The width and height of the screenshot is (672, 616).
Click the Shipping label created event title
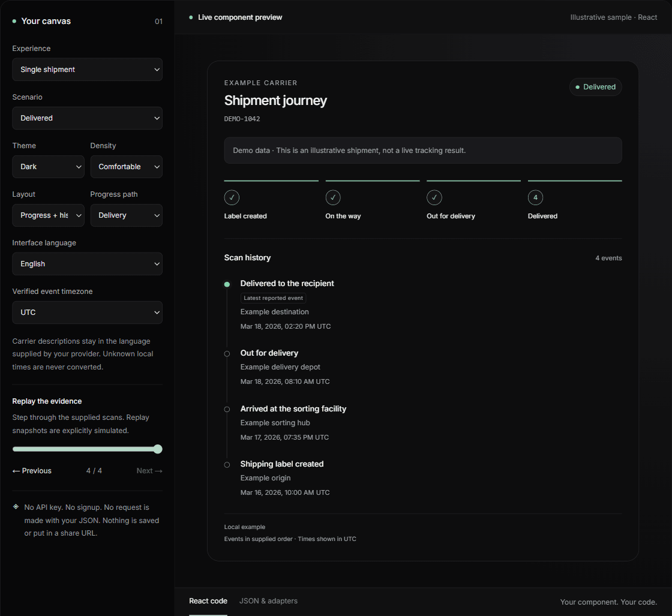[282, 464]
